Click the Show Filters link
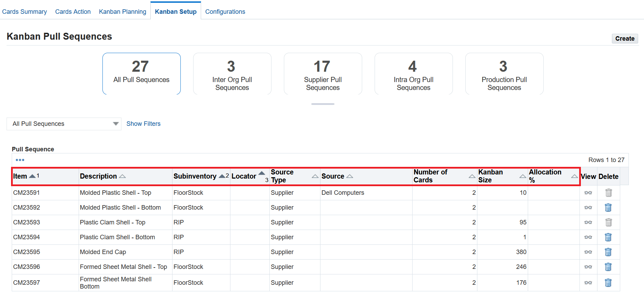 point(143,124)
